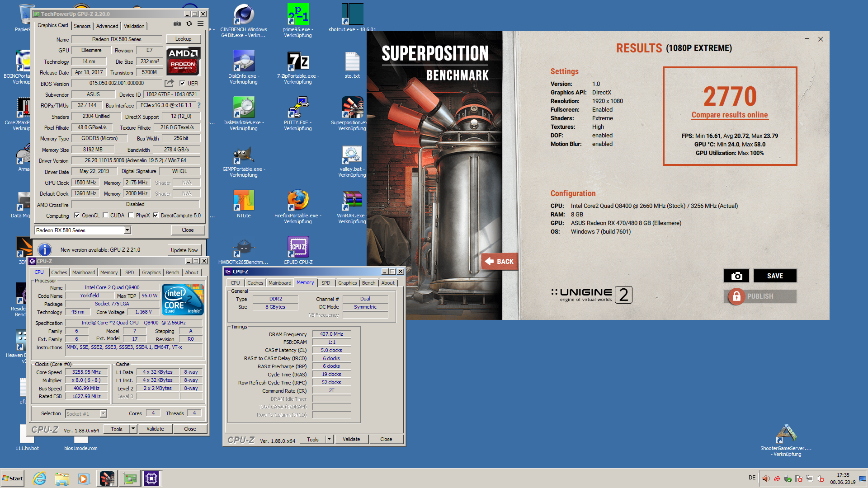Click the DE language indicator in the taskbar
This screenshot has width=868, height=488.
click(x=752, y=478)
